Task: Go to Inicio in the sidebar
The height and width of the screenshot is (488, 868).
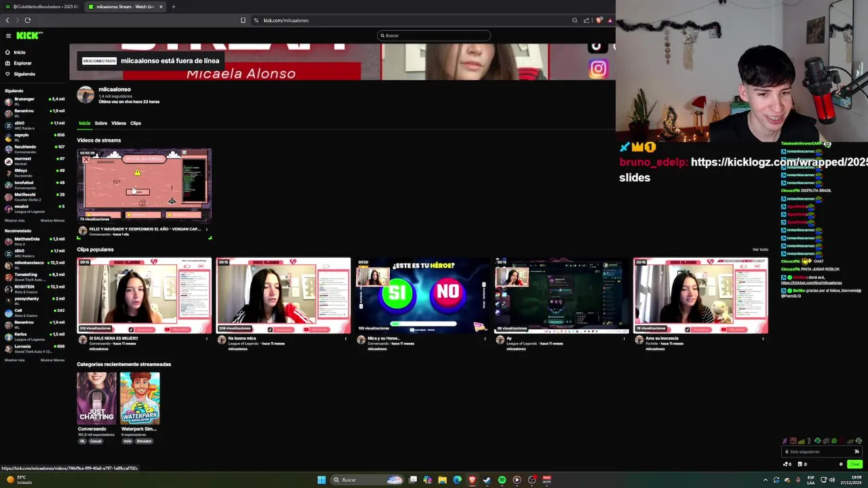Action: 15,52
